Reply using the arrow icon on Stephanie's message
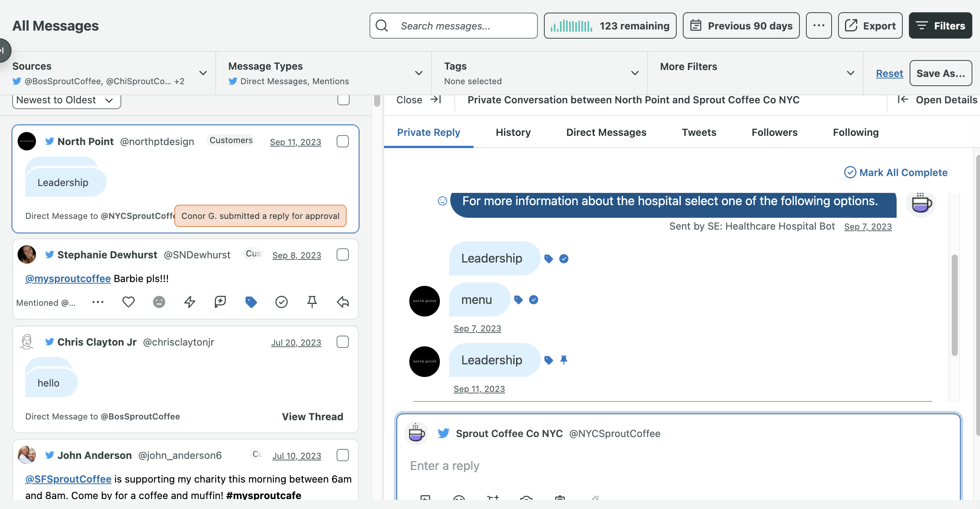Screen dimensions: 980x509 pos(342,302)
